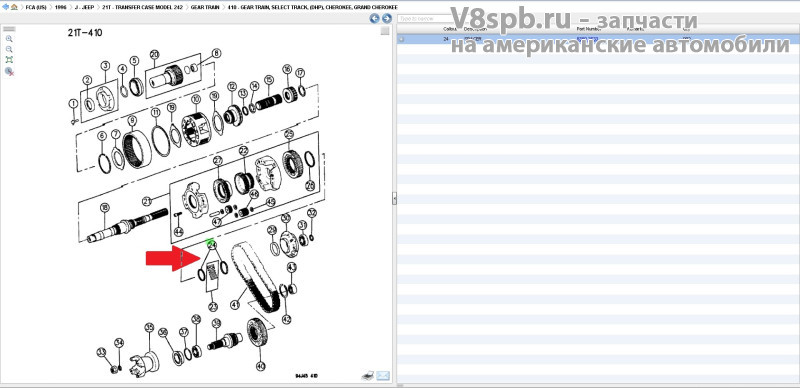The width and height of the screenshot is (800, 388).
Task: Select callout 9 in the diagram
Action: click(x=132, y=120)
